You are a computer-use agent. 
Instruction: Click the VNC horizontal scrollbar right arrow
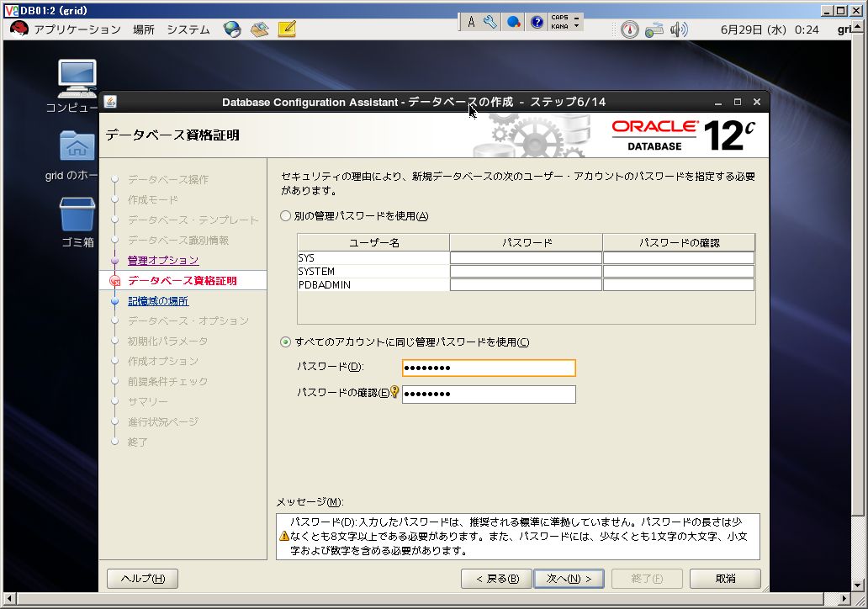844,598
